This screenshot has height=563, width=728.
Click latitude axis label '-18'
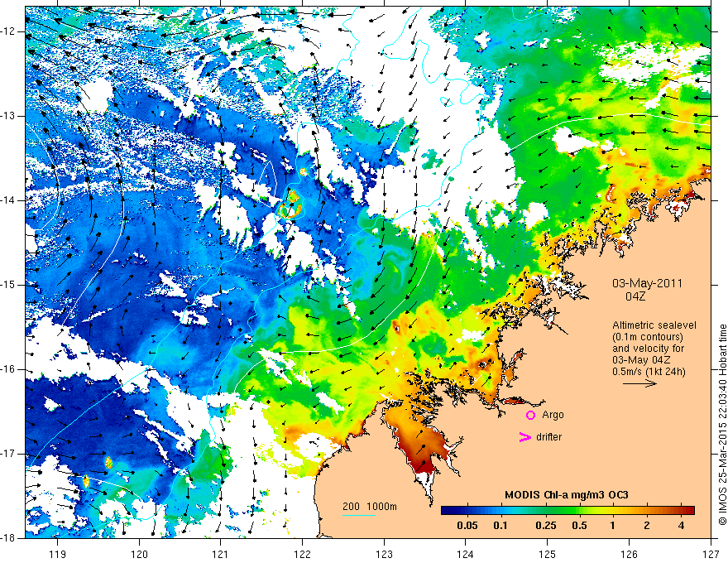pyautogui.click(x=8, y=537)
